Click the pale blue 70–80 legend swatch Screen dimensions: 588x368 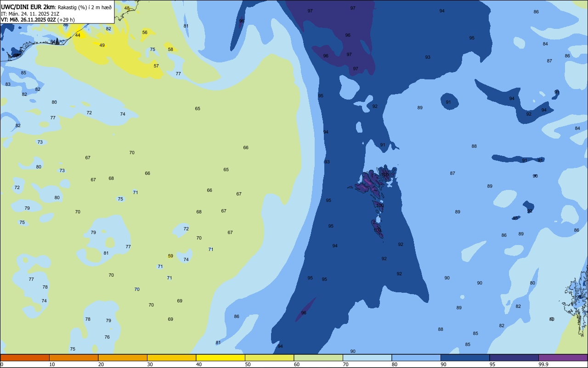pyautogui.click(x=367, y=357)
